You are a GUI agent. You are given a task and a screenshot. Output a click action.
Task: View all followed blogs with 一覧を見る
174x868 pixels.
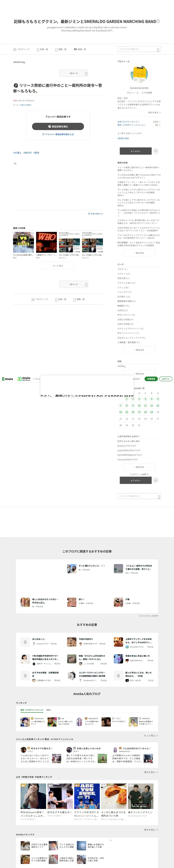(x=139, y=467)
